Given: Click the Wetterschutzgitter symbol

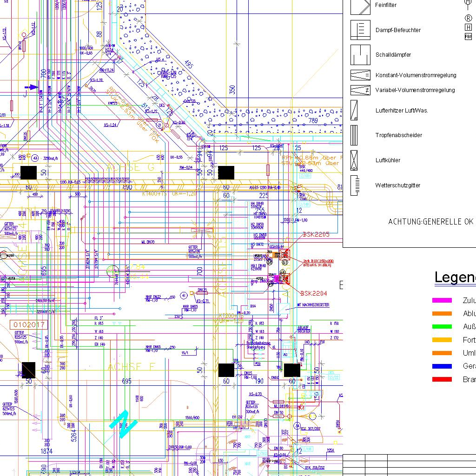Looking at the screenshot, I should click(354, 185).
